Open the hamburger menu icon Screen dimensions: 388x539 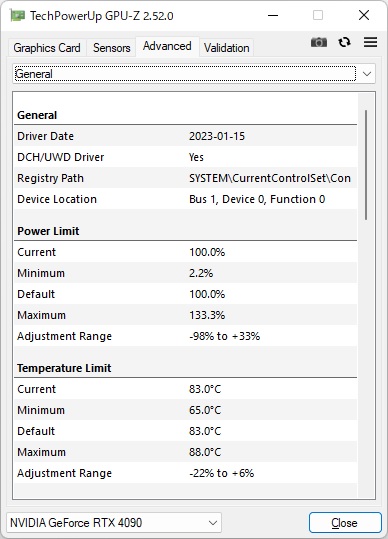[x=370, y=42]
